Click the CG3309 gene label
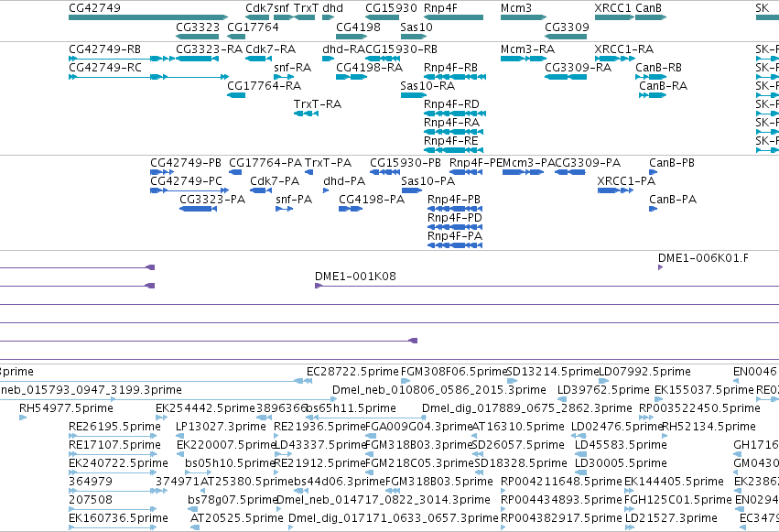 567,27
